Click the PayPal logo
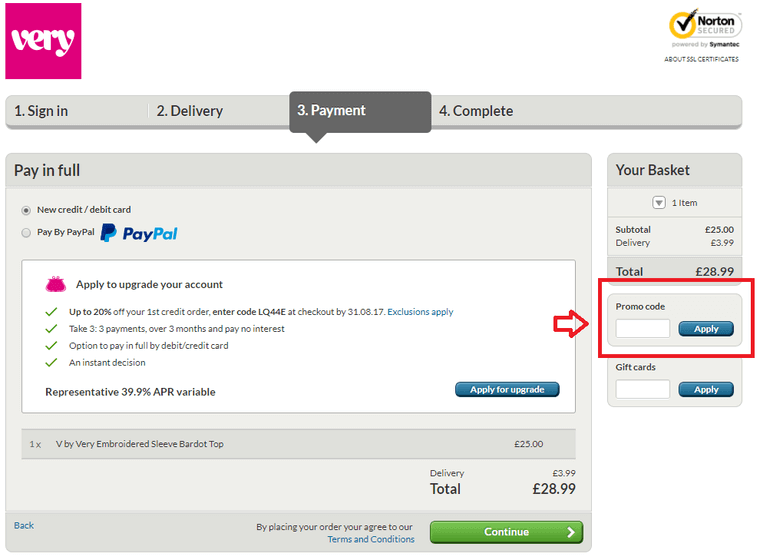 coord(139,233)
